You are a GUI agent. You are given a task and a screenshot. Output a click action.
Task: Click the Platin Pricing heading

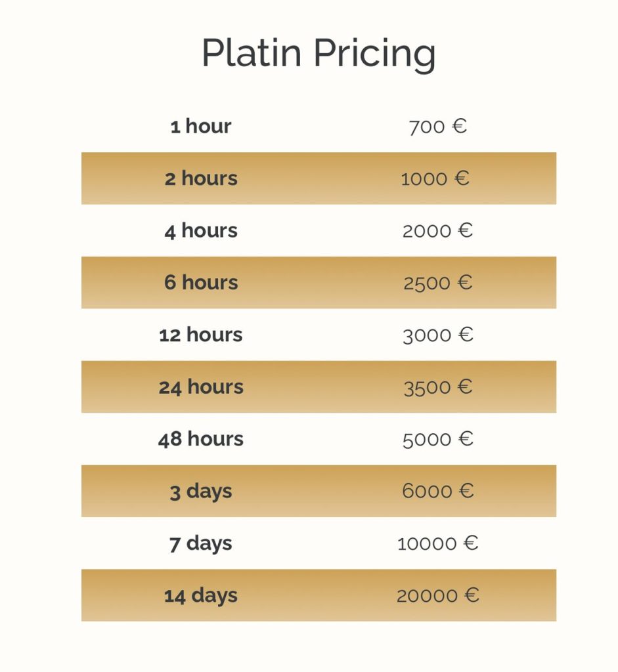click(319, 52)
